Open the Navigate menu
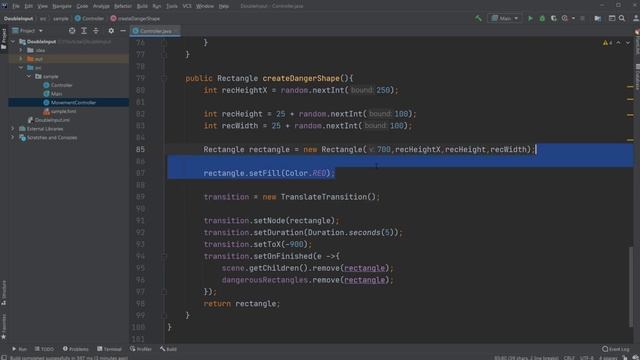The image size is (640, 360). pos(62,6)
